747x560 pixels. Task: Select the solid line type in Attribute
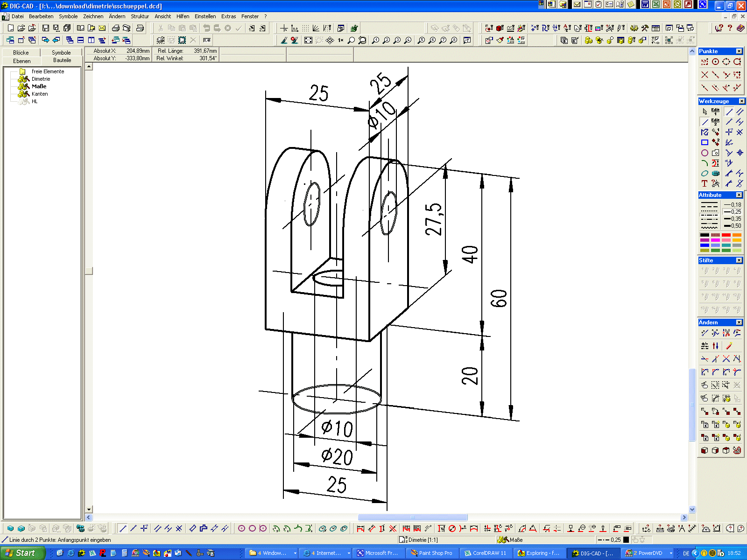pyautogui.click(x=709, y=203)
